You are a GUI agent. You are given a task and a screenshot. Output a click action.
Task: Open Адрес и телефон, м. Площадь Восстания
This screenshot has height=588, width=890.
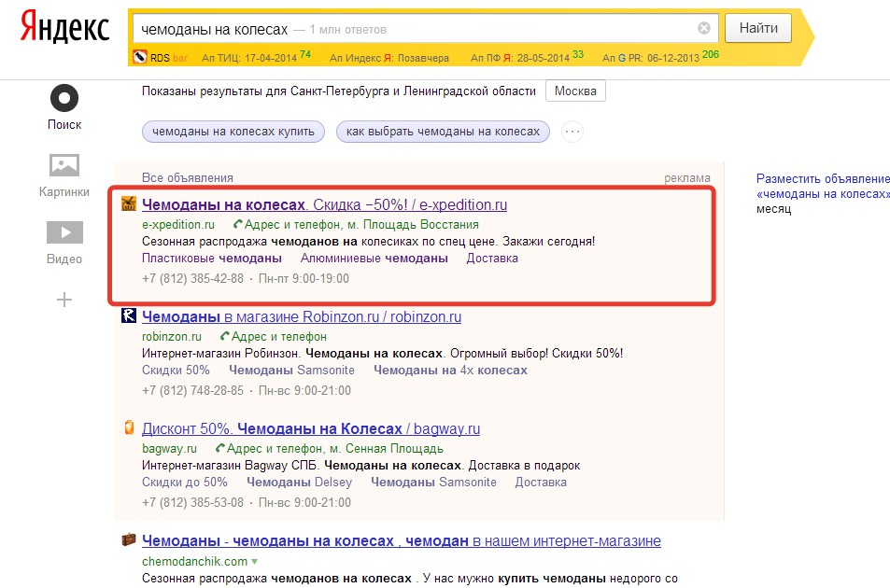[361, 225]
